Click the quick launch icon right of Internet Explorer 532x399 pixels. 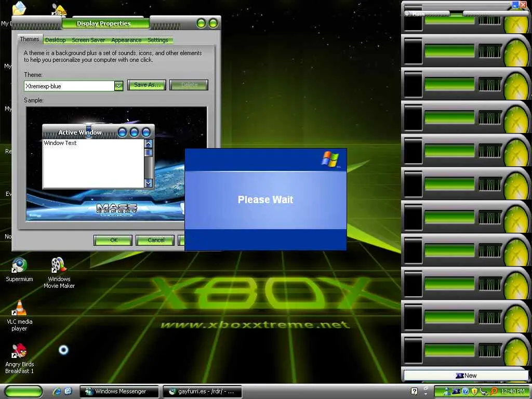[68, 391]
